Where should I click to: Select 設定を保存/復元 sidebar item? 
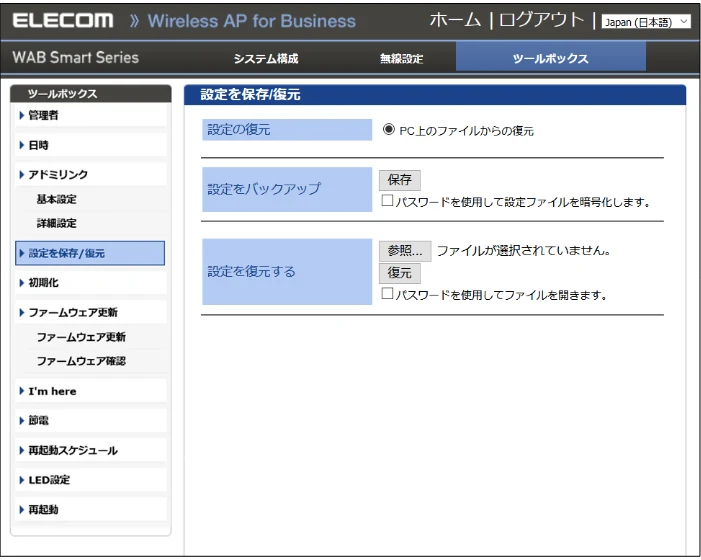click(90, 253)
